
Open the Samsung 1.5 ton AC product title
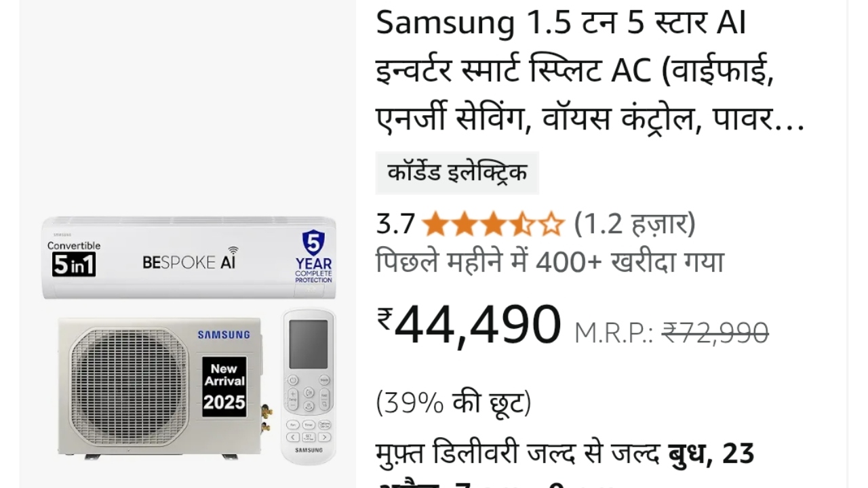click(x=590, y=73)
